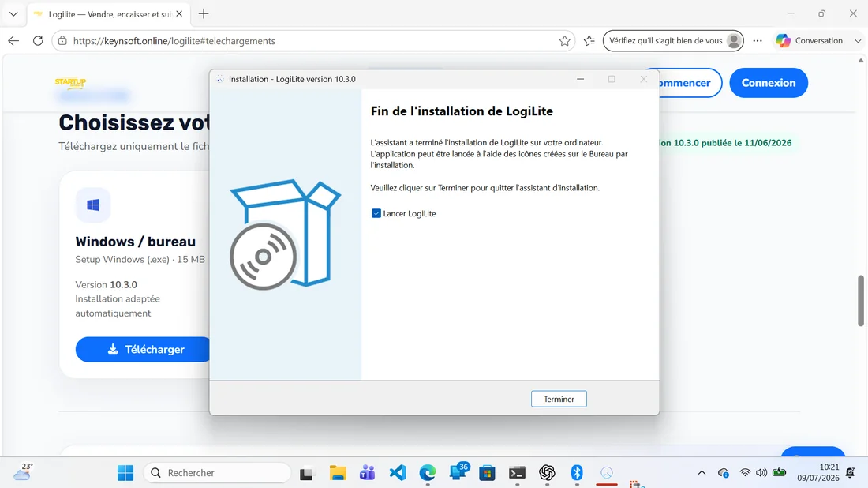Screen dimensions: 868x488
Task: Reload the page with the refresh icon
Action: (38, 40)
